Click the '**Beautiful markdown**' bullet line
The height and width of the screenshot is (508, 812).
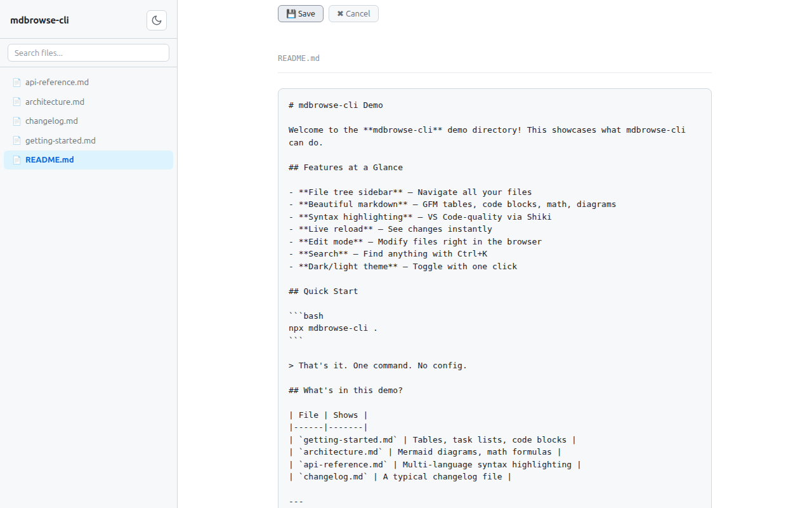coord(452,204)
